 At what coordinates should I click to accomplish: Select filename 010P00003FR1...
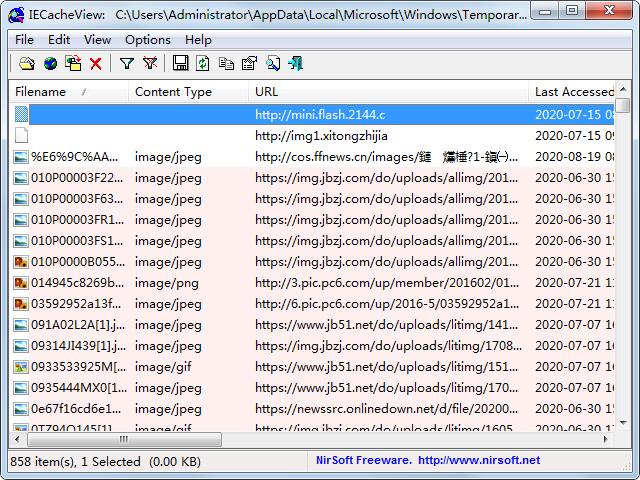pos(77,220)
